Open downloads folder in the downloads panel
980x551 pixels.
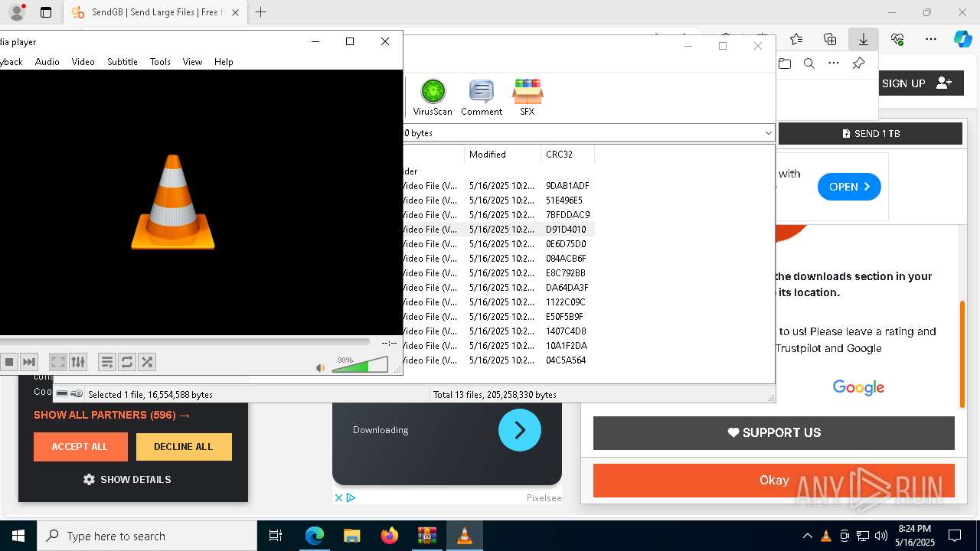click(x=785, y=64)
